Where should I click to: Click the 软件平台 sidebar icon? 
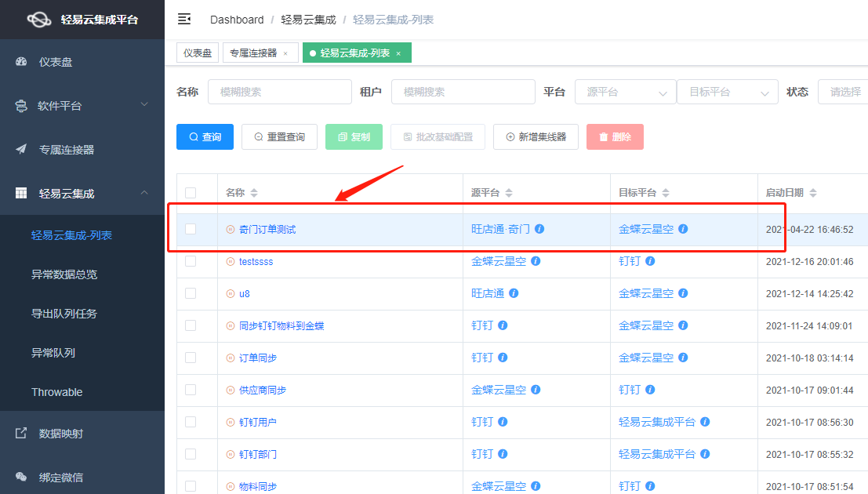click(x=21, y=106)
